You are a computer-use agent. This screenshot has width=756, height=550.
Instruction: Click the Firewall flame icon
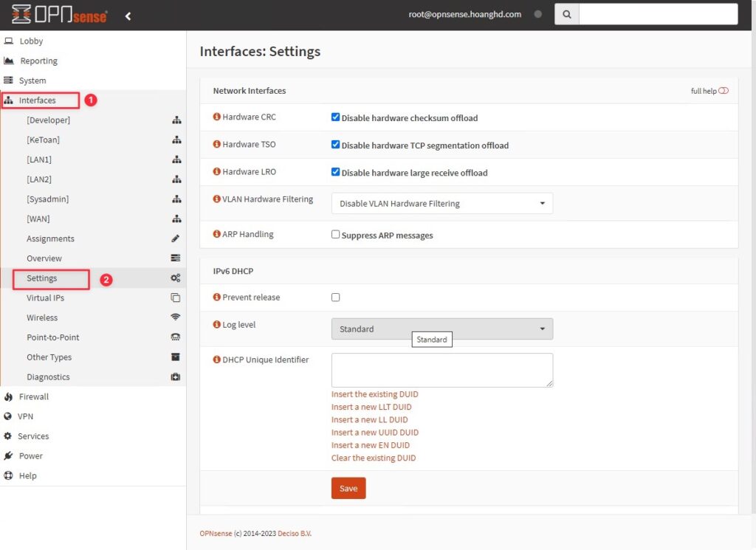tap(8, 396)
